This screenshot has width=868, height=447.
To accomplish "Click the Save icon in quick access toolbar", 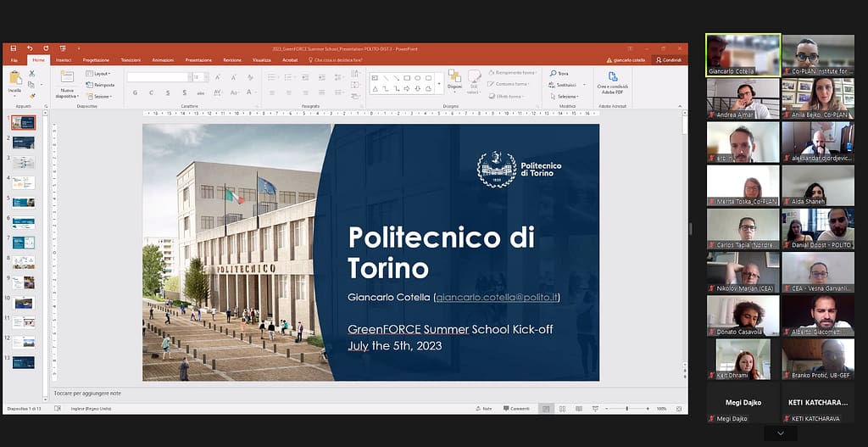I will click(14, 48).
